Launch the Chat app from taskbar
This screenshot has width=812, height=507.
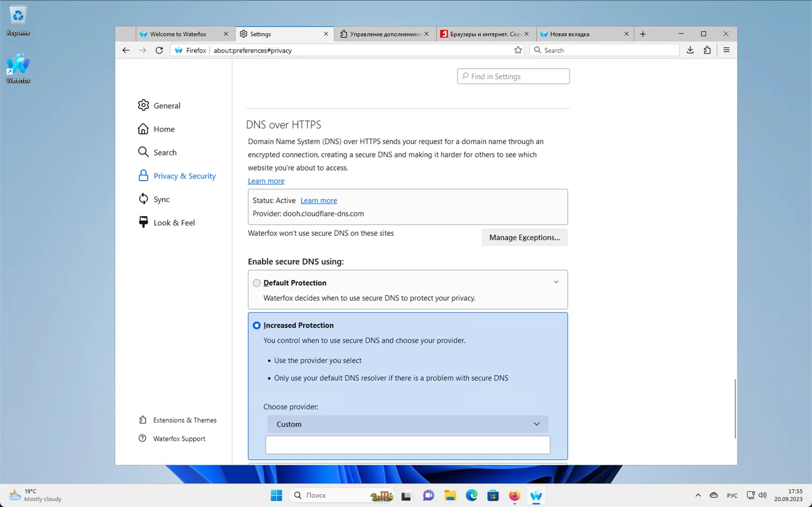click(428, 495)
